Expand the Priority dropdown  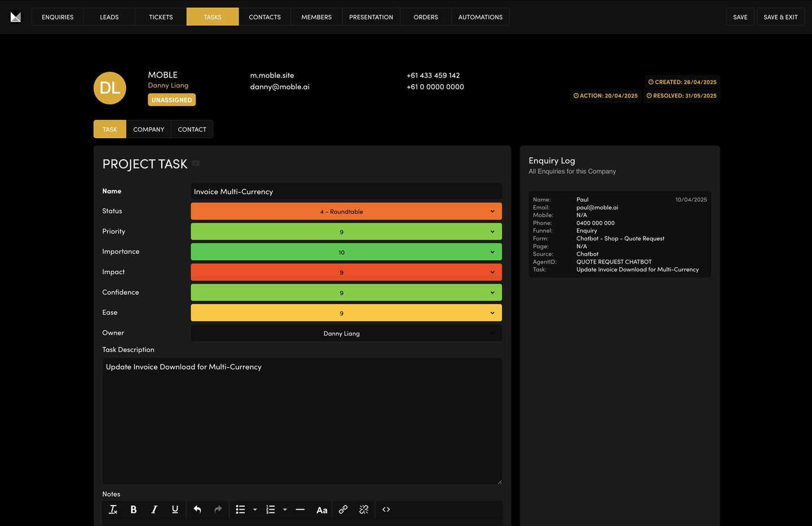346,232
